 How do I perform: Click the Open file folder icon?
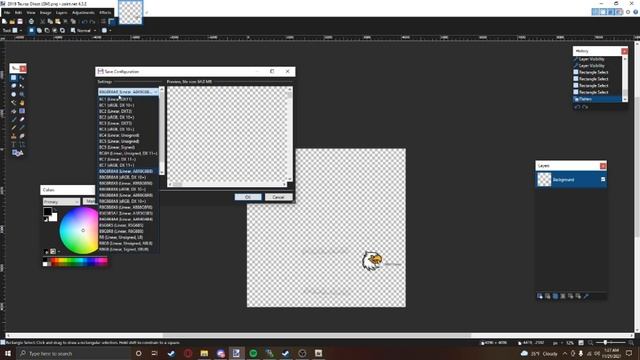coord(12,21)
